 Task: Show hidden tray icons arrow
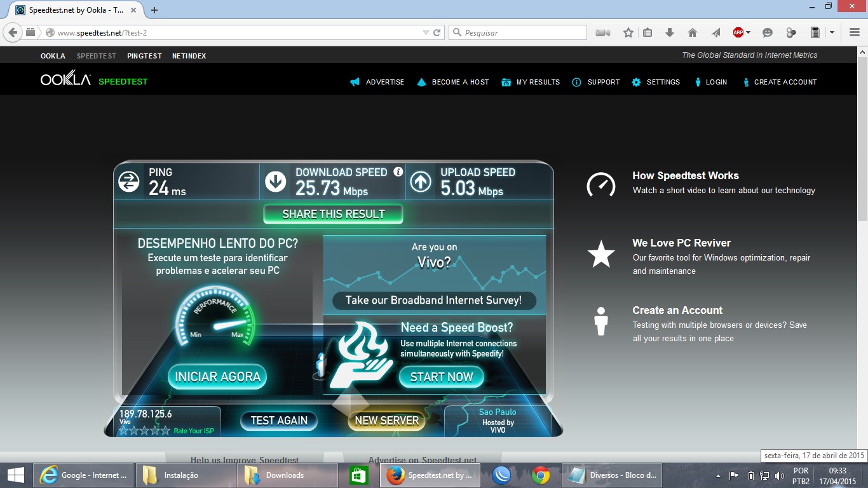tap(719, 475)
